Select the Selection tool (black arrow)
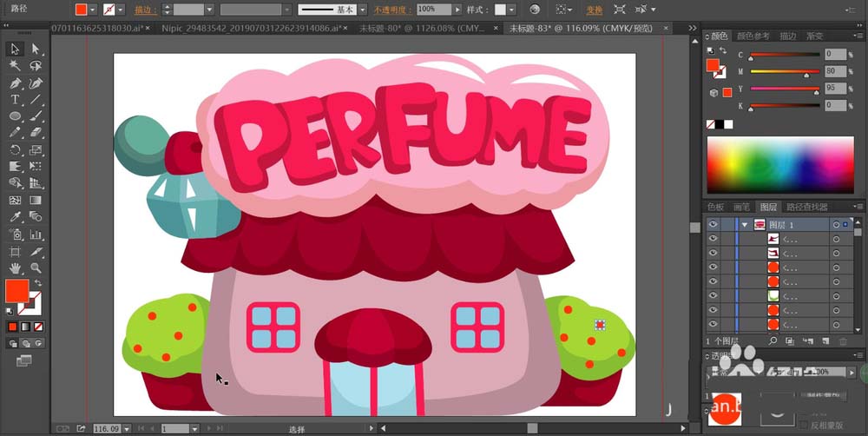Image resolution: width=868 pixels, height=436 pixels. click(x=15, y=50)
